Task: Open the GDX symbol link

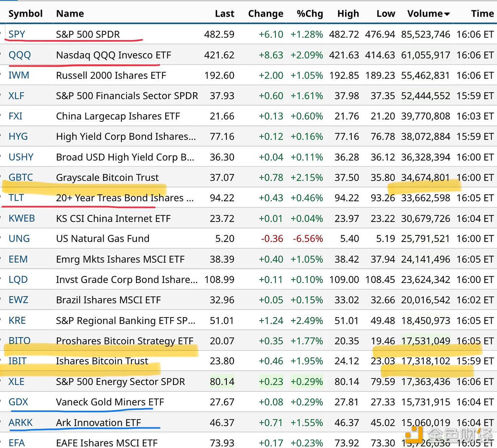Action: pyautogui.click(x=18, y=402)
